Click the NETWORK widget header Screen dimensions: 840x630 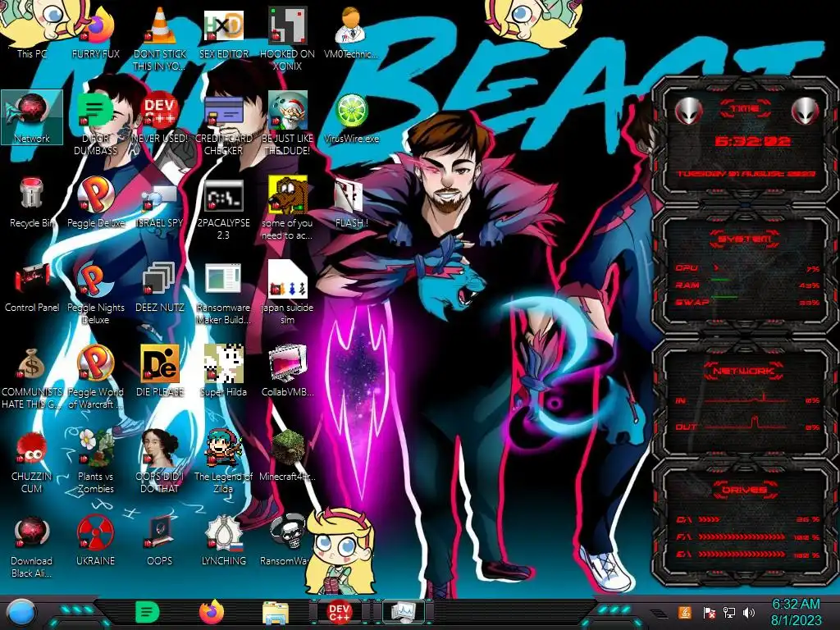click(x=745, y=370)
